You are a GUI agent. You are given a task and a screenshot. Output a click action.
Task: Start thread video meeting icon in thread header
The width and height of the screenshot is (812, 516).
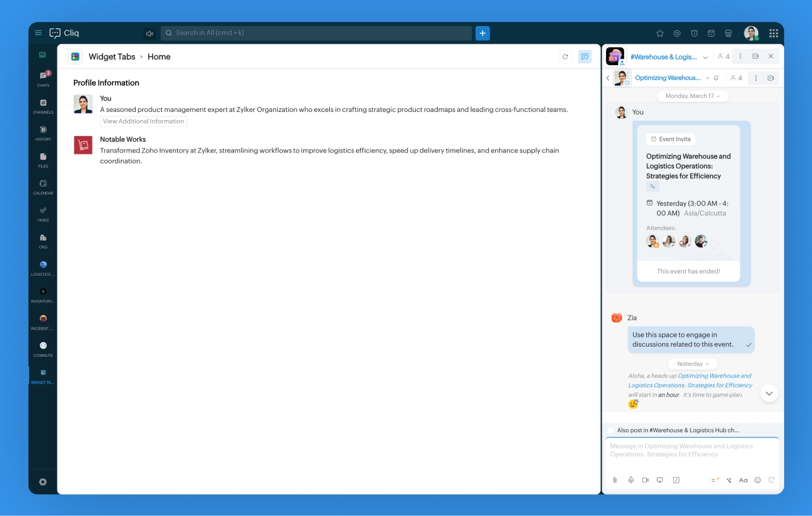point(771,78)
